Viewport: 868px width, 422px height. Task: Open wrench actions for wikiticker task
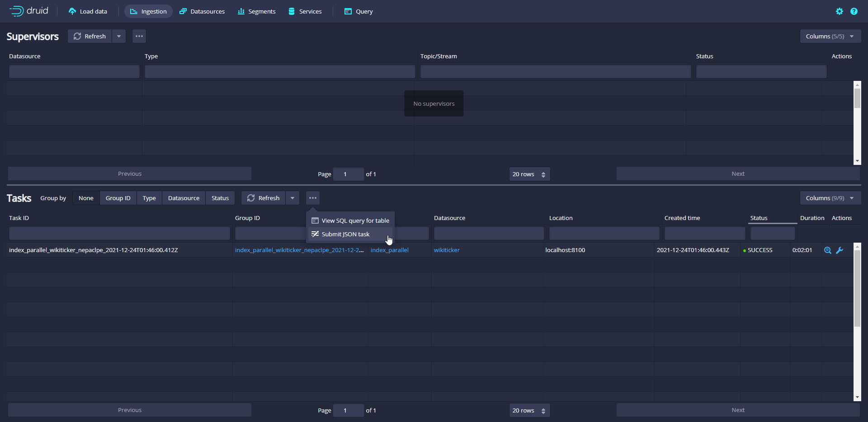[840, 250]
